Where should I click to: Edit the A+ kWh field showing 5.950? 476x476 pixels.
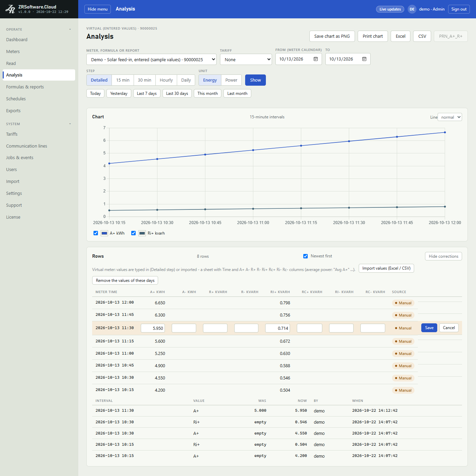pyautogui.click(x=153, y=328)
